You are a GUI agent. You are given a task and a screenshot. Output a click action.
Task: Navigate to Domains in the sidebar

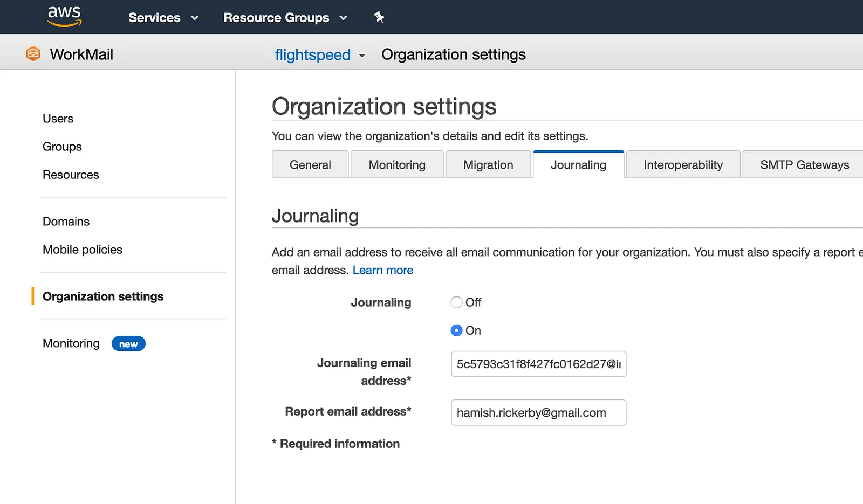(x=66, y=222)
